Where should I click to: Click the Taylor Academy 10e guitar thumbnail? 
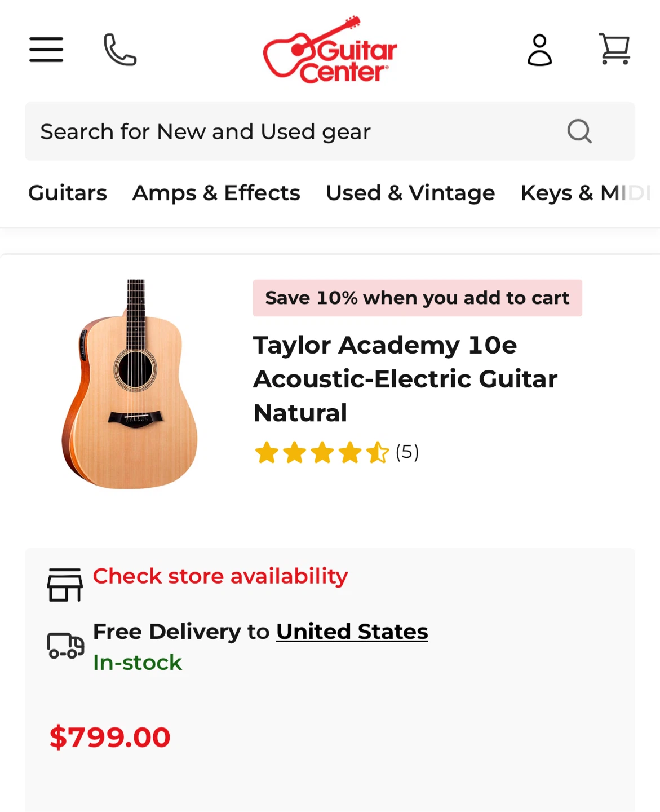[130, 384]
